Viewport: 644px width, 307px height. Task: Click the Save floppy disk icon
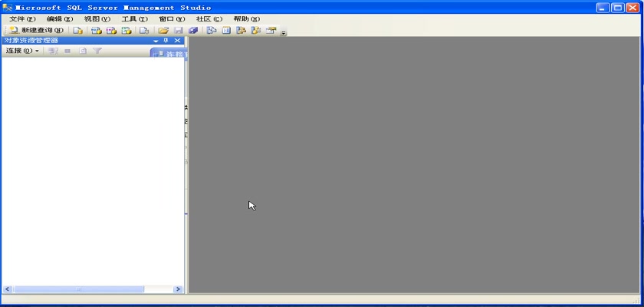tap(179, 31)
